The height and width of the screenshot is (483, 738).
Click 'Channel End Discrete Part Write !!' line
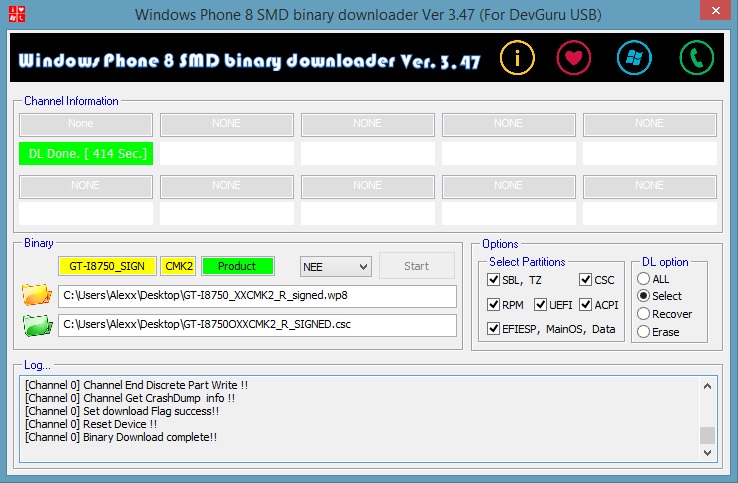136,385
